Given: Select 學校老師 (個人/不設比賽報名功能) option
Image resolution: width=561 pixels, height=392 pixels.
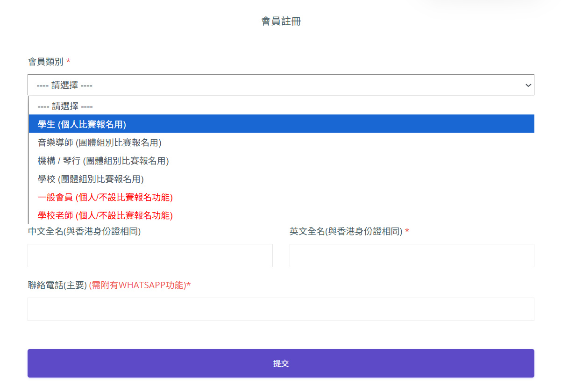Looking at the screenshot, I should [x=281, y=215].
